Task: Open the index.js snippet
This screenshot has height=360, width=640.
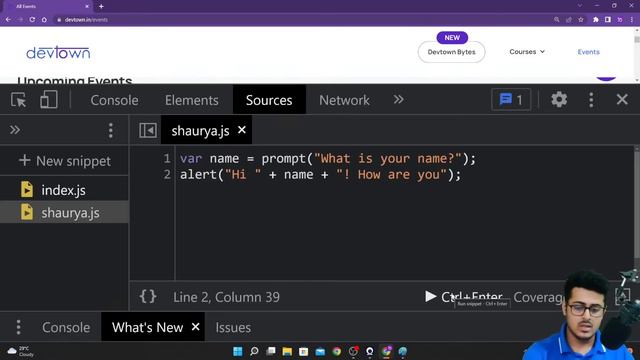Action: [63, 190]
